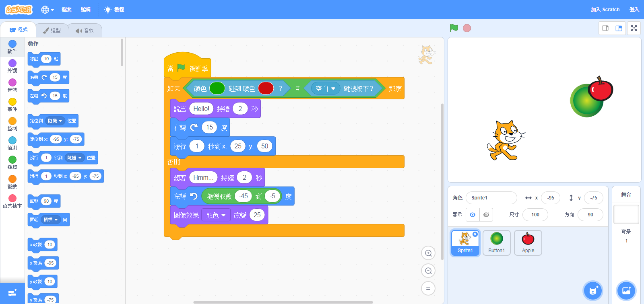Image resolution: width=644 pixels, height=304 pixels.
Task: Switch to the 音效 sounds tab
Action: pos(85,31)
